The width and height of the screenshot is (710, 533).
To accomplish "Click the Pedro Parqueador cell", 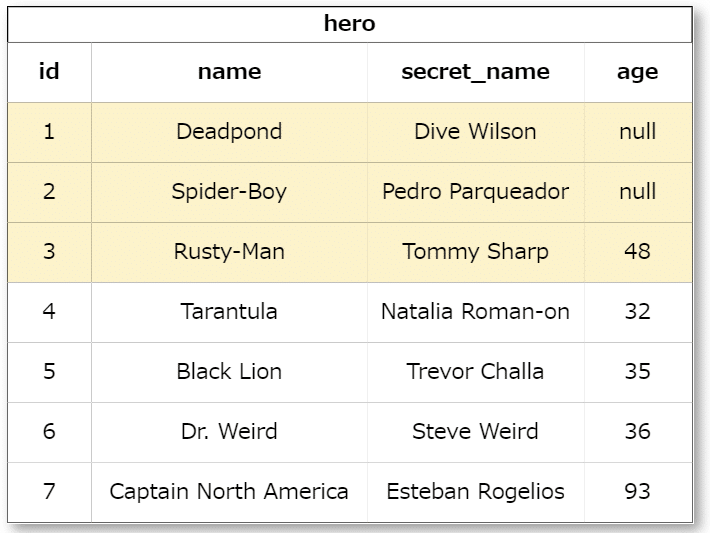I will pos(475,191).
